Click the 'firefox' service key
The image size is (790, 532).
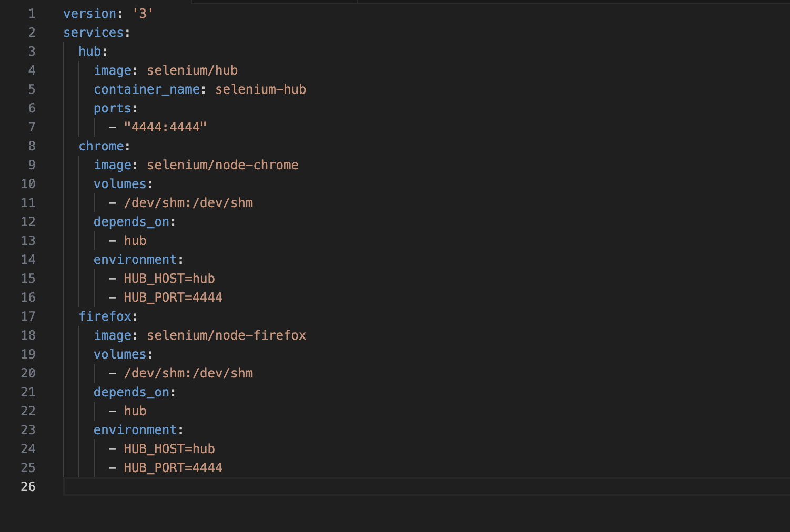click(x=105, y=316)
